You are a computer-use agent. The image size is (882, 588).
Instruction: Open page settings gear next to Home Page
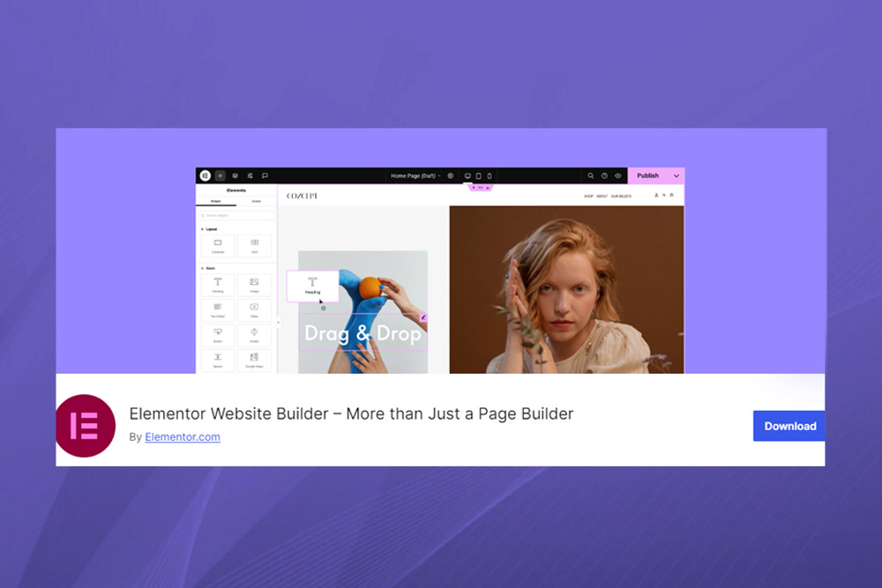point(450,175)
